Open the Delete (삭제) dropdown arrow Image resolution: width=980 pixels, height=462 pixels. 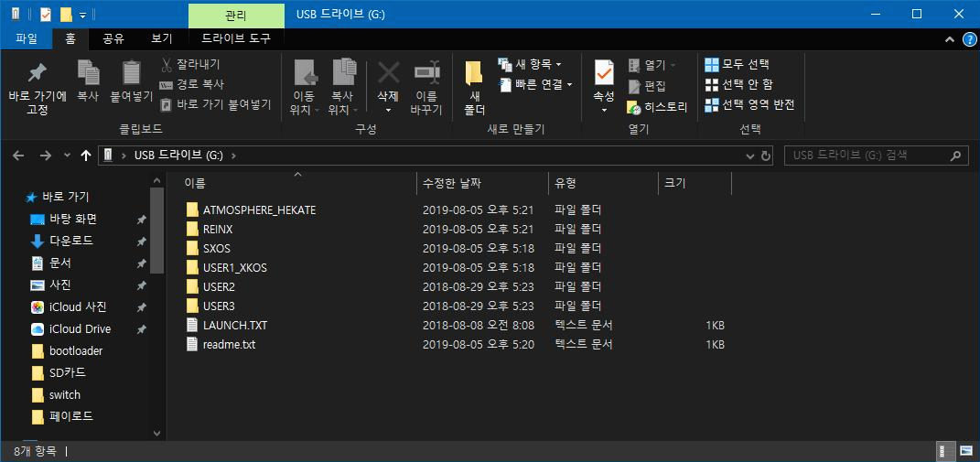[388, 111]
